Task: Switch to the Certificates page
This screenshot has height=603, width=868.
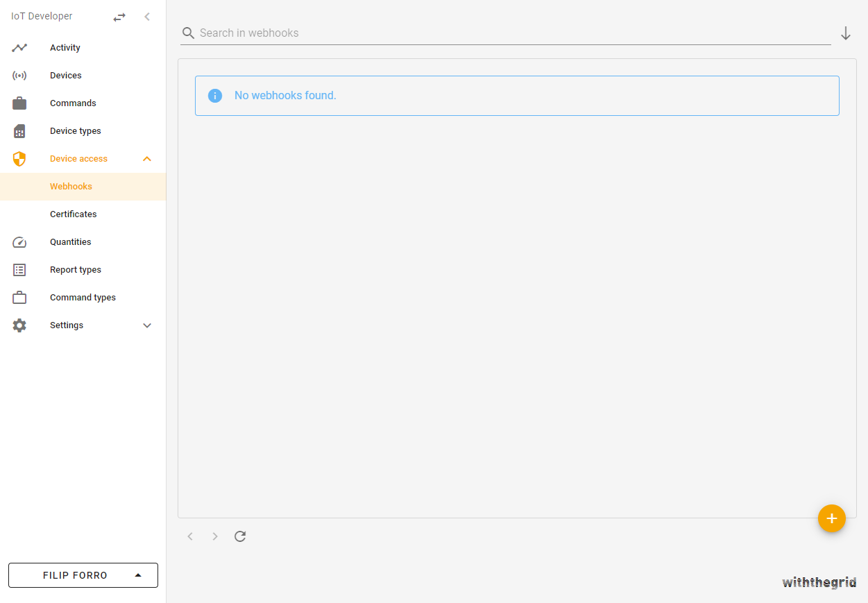Action: coord(73,214)
